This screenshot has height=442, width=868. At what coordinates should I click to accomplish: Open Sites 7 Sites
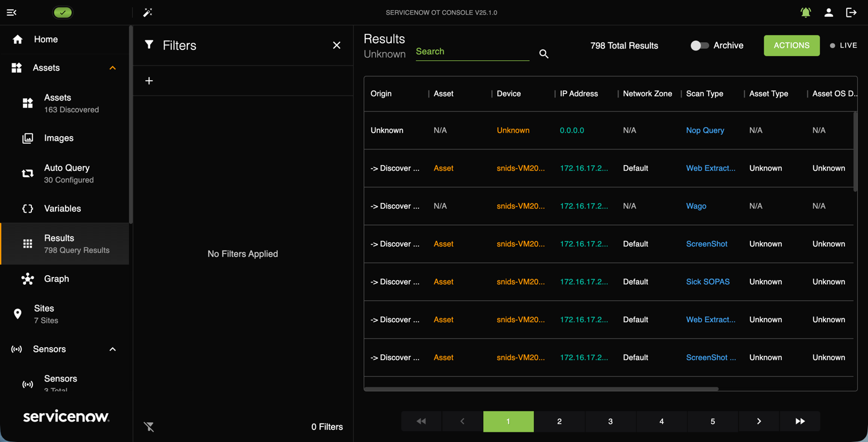pos(64,314)
